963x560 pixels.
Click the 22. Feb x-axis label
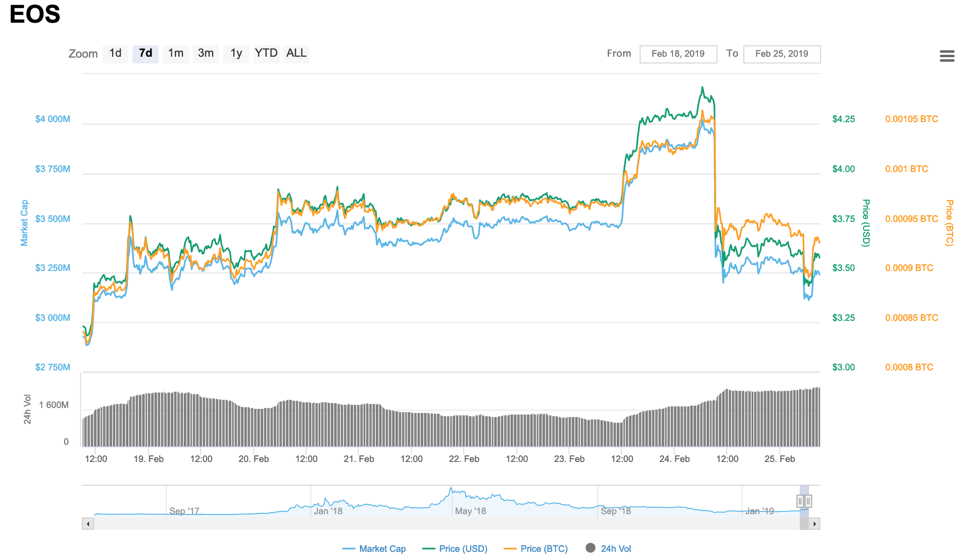point(464,459)
